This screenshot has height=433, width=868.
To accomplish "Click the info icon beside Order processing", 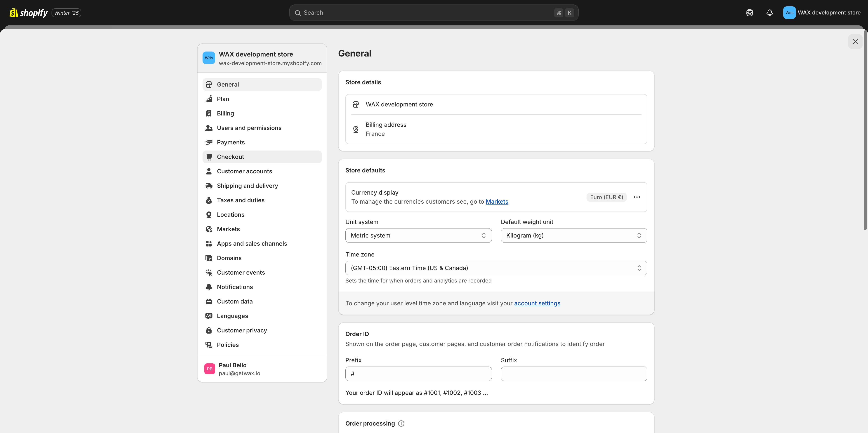I will tap(401, 424).
